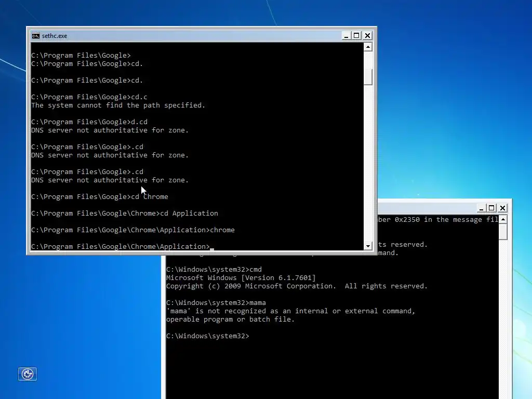This screenshot has height=399, width=532.
Task: Click the last 'C:\Windows\system32>' prompt
Action: pyautogui.click(x=208, y=336)
